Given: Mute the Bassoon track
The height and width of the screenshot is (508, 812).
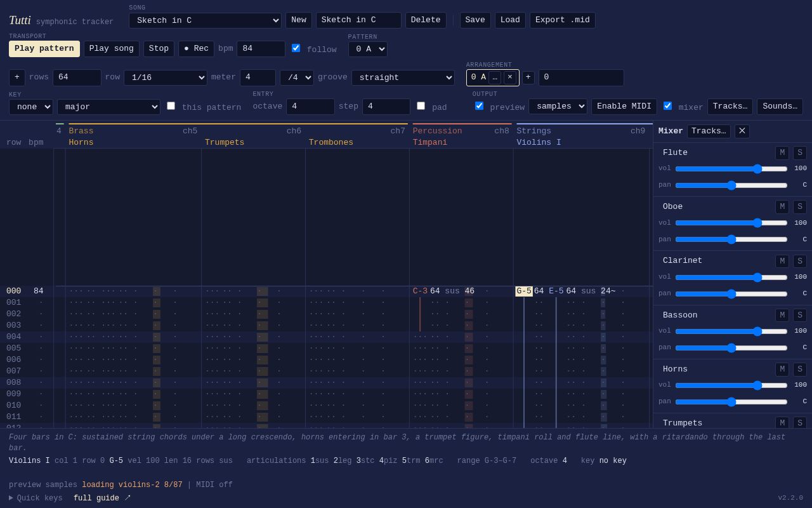Looking at the screenshot, I should (x=782, y=316).
